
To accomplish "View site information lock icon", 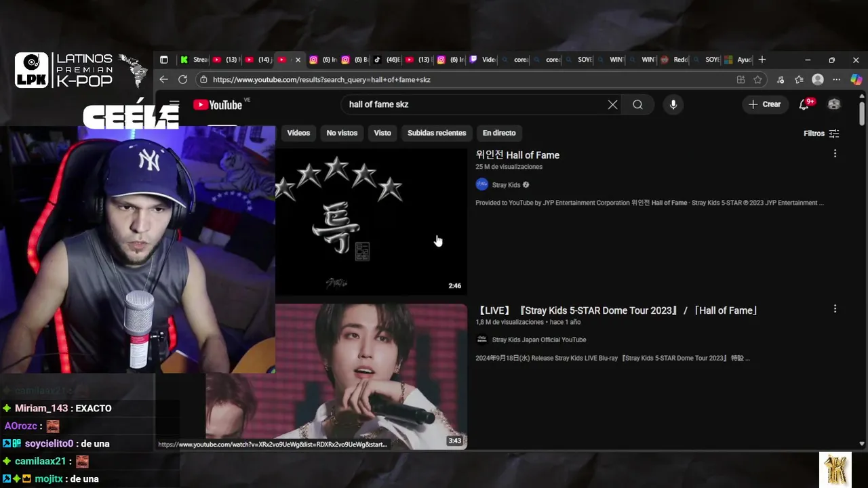I will pyautogui.click(x=203, y=79).
